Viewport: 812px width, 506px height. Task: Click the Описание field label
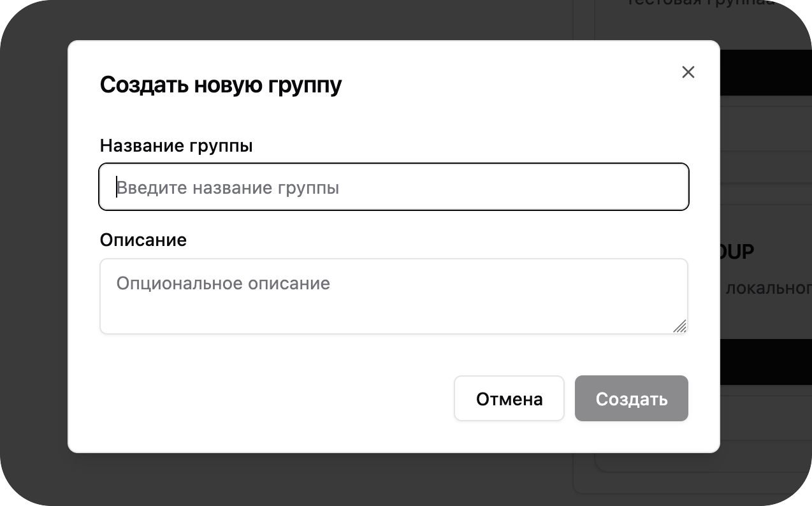pyautogui.click(x=143, y=240)
